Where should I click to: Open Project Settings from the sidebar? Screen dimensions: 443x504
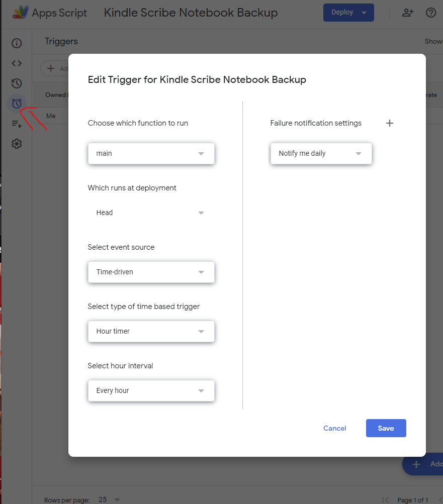click(16, 144)
